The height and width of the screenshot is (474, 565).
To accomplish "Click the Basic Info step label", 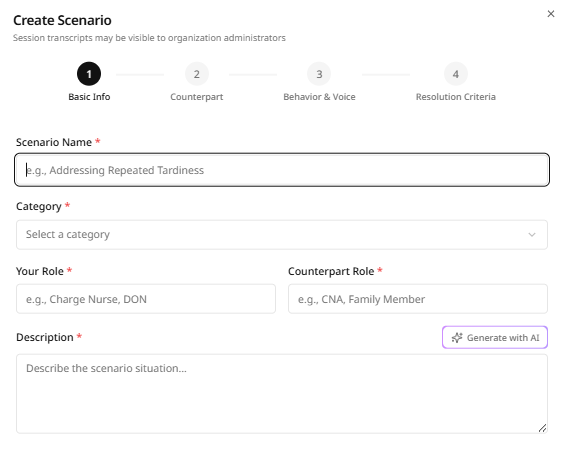I will click(x=89, y=97).
